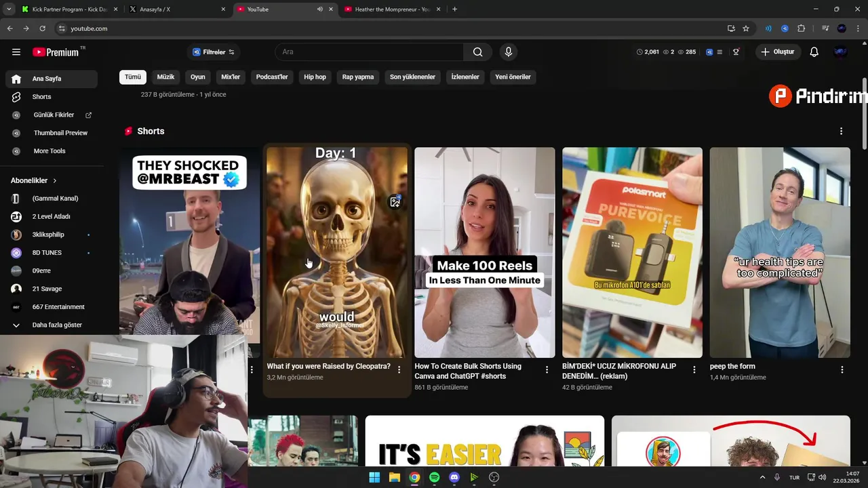Select the Podcast'ler filter chip
The image size is (868, 488).
[272, 77]
